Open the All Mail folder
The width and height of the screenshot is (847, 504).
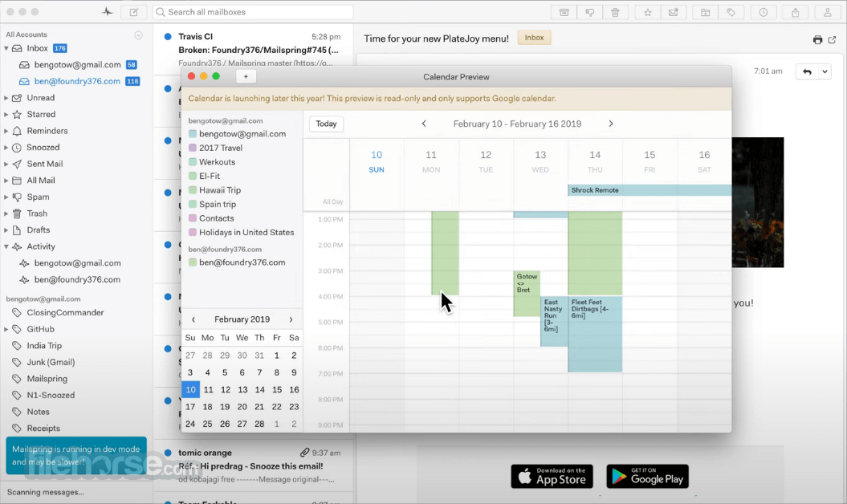click(41, 181)
